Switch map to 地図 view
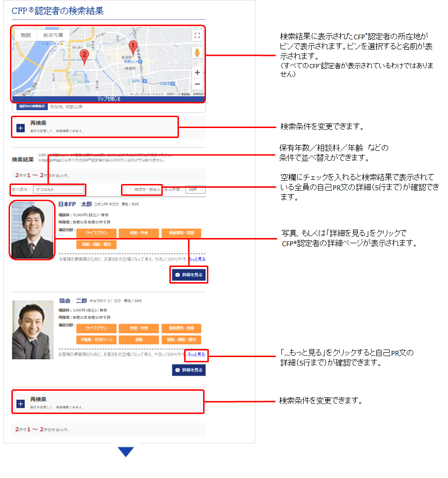 (26, 35)
